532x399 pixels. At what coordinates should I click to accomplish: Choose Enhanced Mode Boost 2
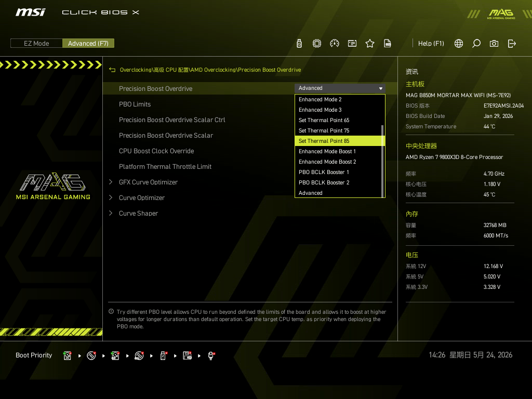tap(340, 162)
